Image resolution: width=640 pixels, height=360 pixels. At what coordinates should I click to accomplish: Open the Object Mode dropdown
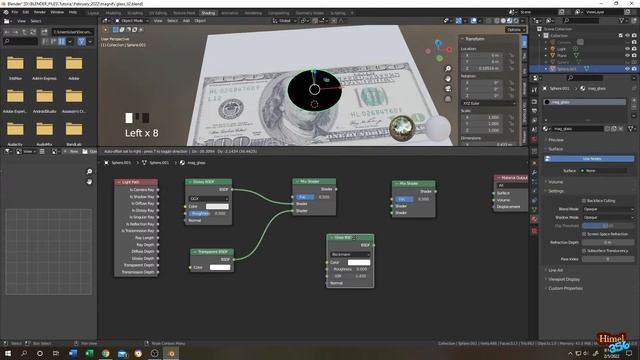click(x=131, y=20)
